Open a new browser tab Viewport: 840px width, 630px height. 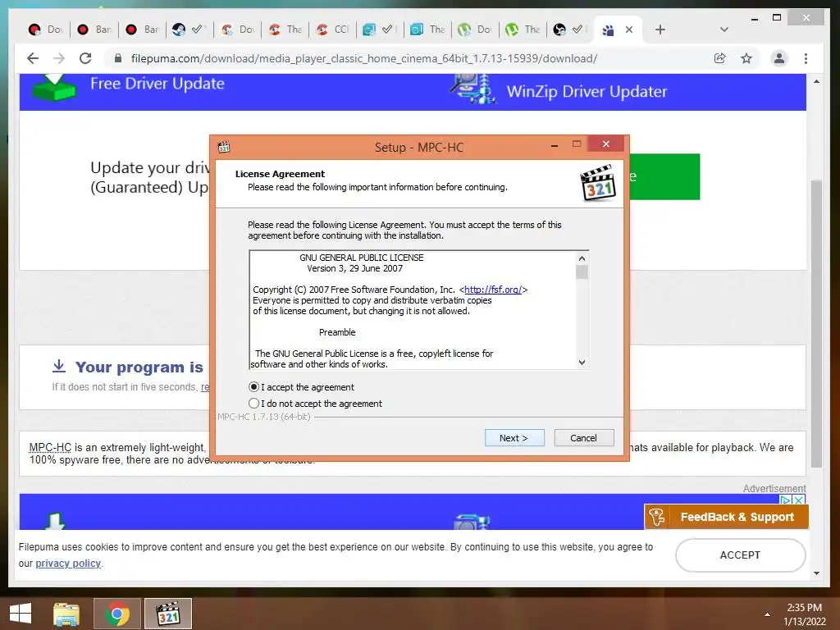point(660,30)
